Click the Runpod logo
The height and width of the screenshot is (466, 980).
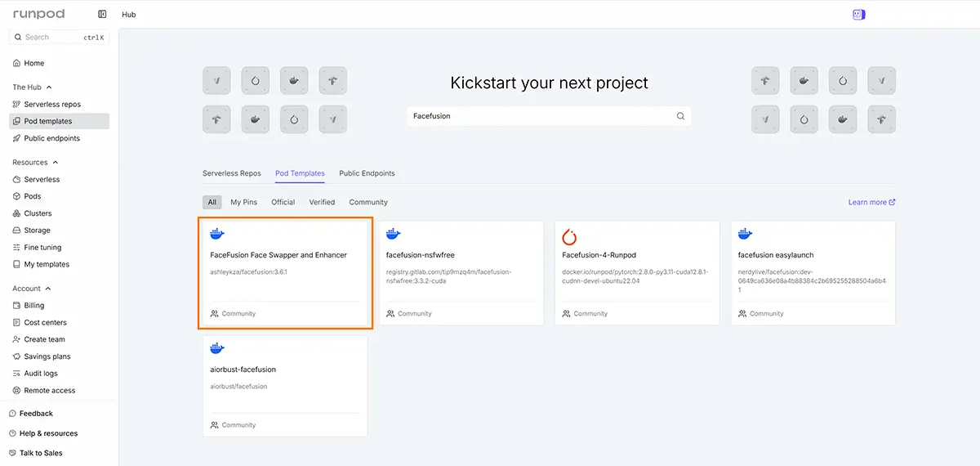[38, 14]
